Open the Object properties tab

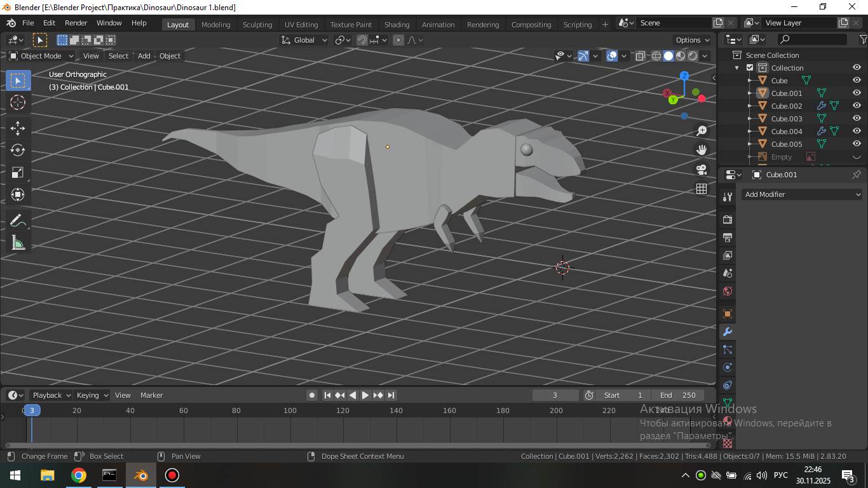click(728, 314)
